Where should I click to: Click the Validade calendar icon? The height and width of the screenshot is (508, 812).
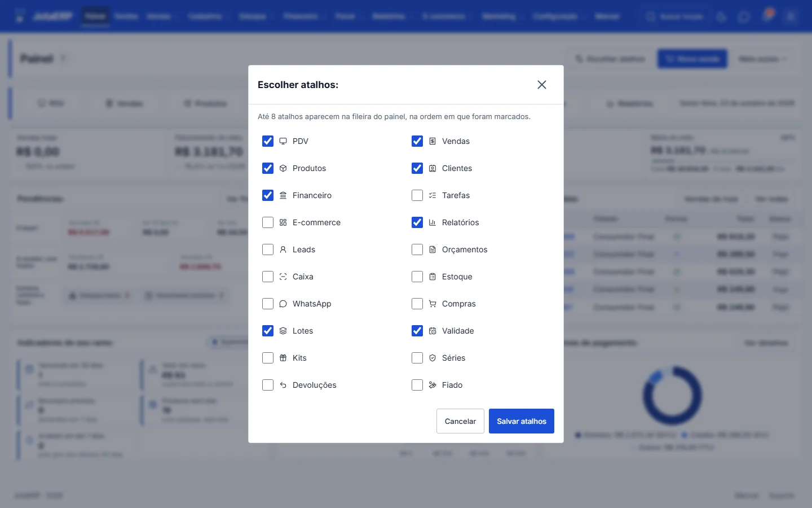tap(433, 331)
